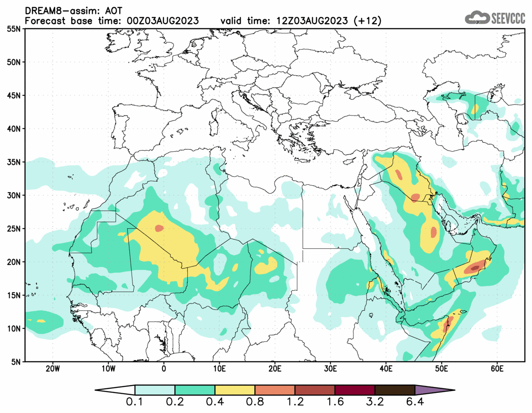
Task: Click the '50E' longitude label
Action: tap(442, 369)
